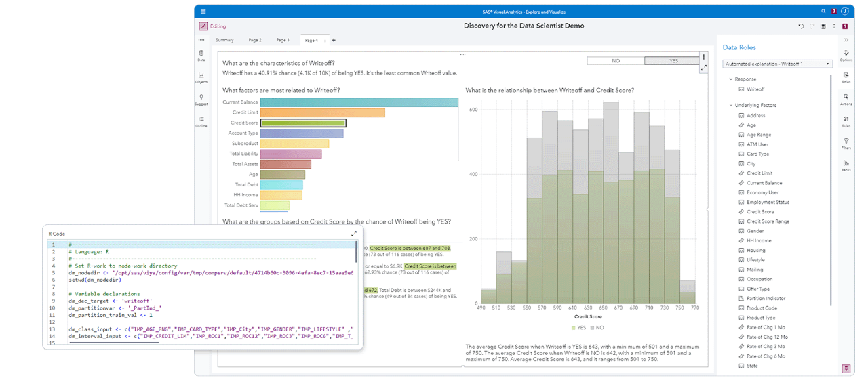
Task: Collapse the Underlying Factors section
Action: click(x=731, y=105)
